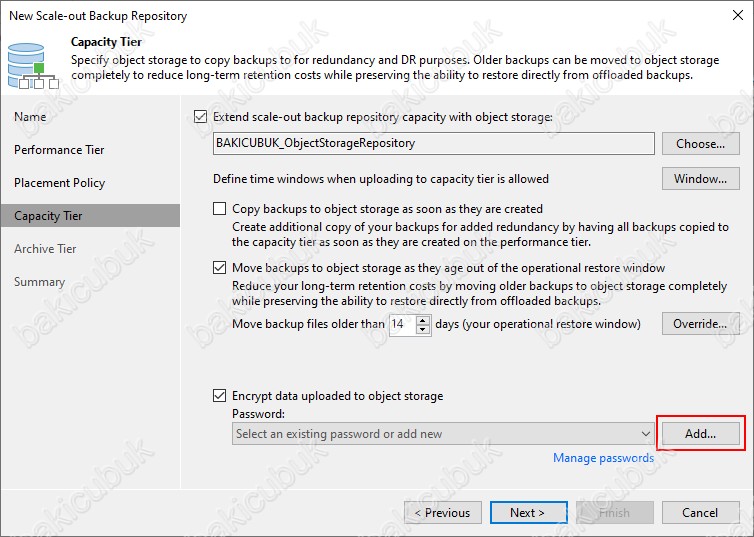Click the days number input field

pos(402,324)
